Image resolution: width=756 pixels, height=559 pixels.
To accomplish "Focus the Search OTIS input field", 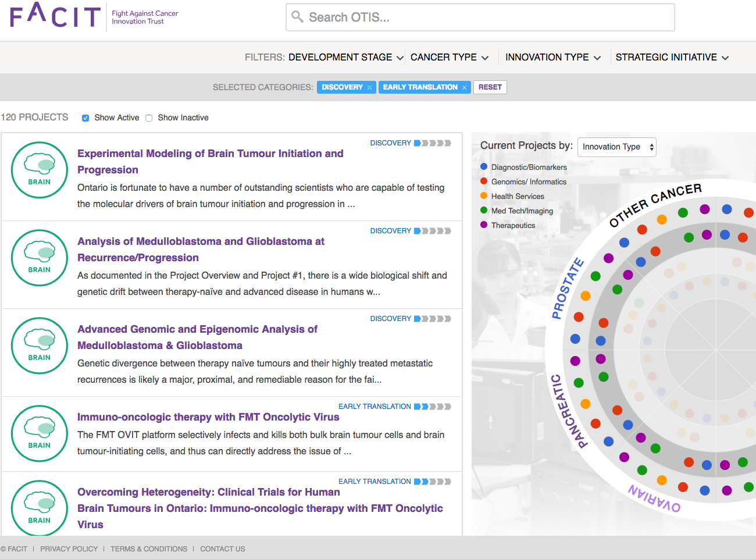I will [488, 17].
